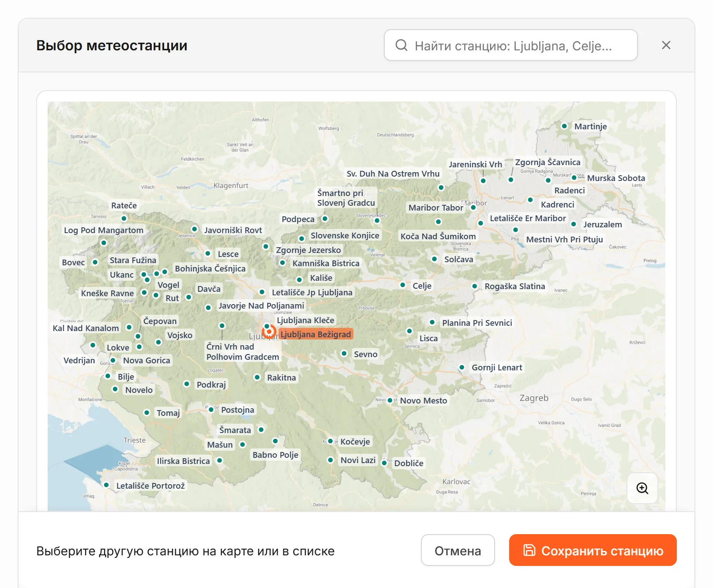The image size is (713, 588).
Task: Click the Javorje Nad Poljanami label
Action: click(261, 305)
